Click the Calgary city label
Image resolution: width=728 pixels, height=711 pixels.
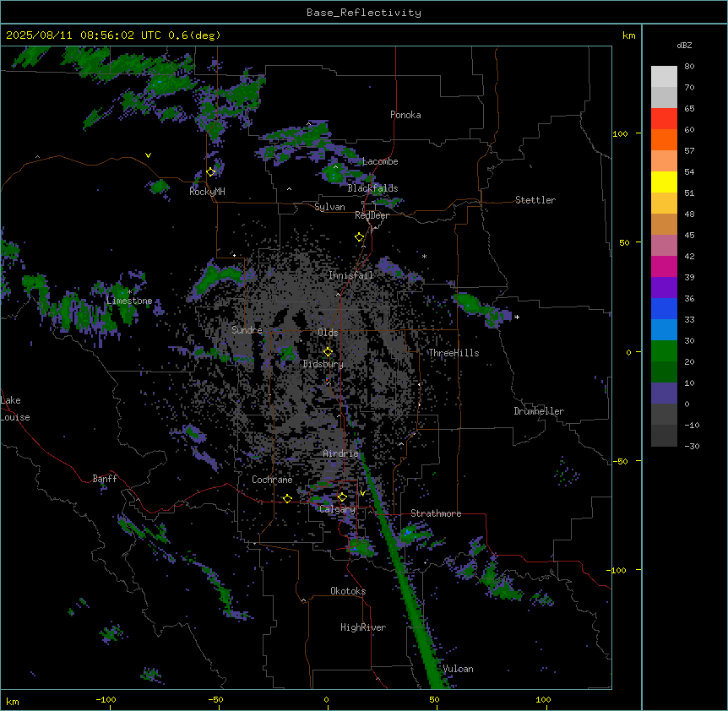tap(338, 509)
